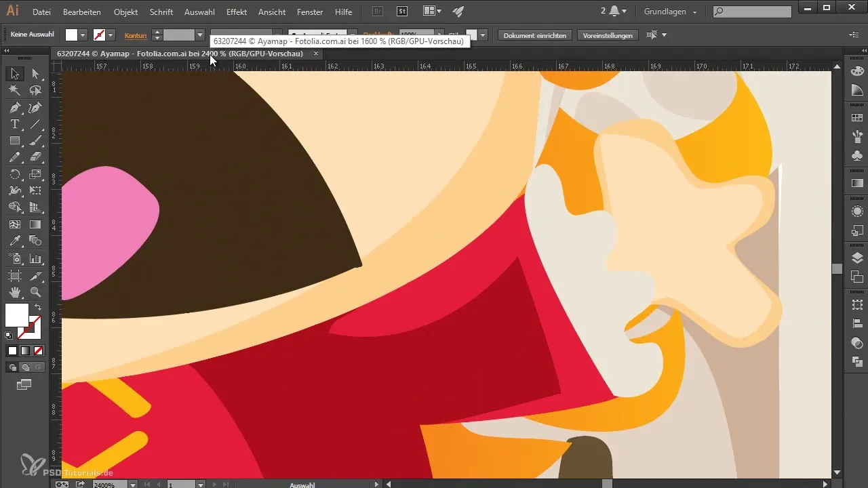Click the Dokument einrichten button
This screenshot has height=488, width=868.
click(535, 35)
